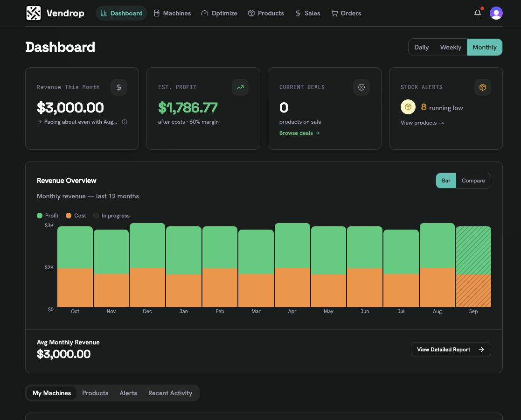Image resolution: width=521 pixels, height=420 pixels.
Task: Click the 'Pacing about even with Aug...' text
Action: pyautogui.click(x=80, y=122)
